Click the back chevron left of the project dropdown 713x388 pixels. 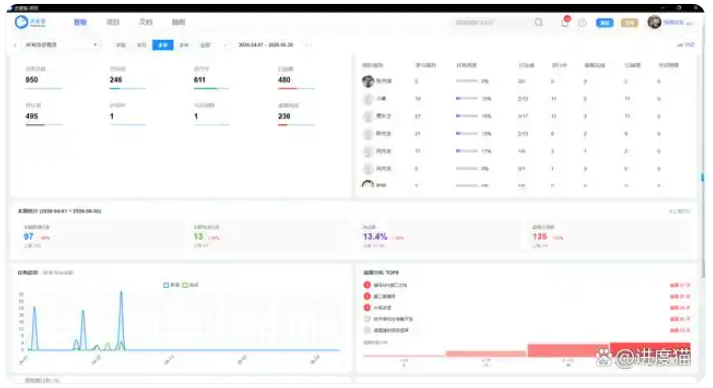(15, 45)
